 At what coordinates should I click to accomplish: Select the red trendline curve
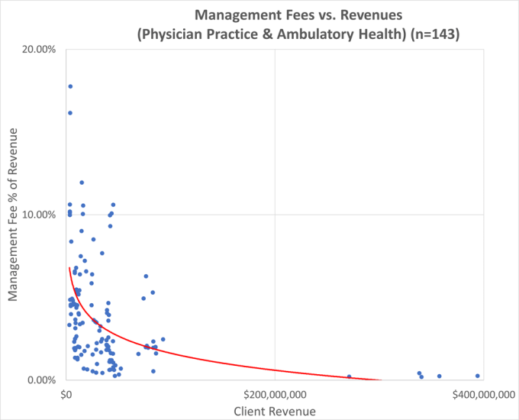191,359
